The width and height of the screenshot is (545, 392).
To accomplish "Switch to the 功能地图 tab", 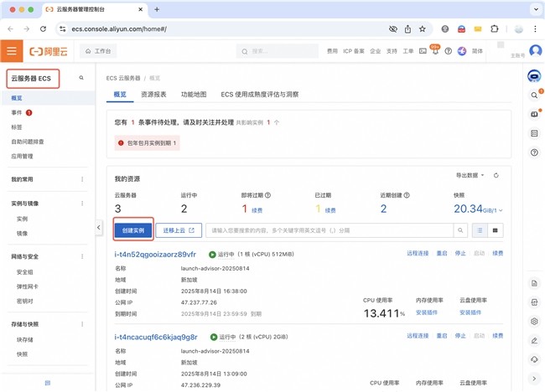I will point(193,95).
